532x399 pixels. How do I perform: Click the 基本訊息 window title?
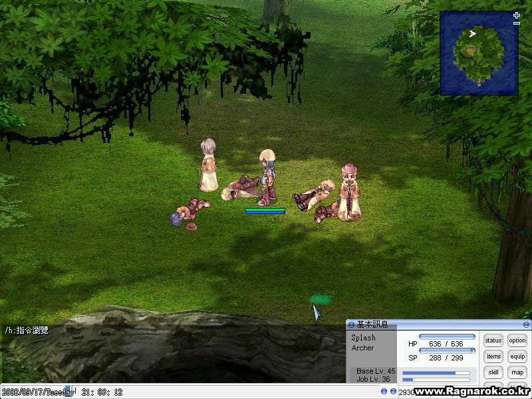click(372, 325)
